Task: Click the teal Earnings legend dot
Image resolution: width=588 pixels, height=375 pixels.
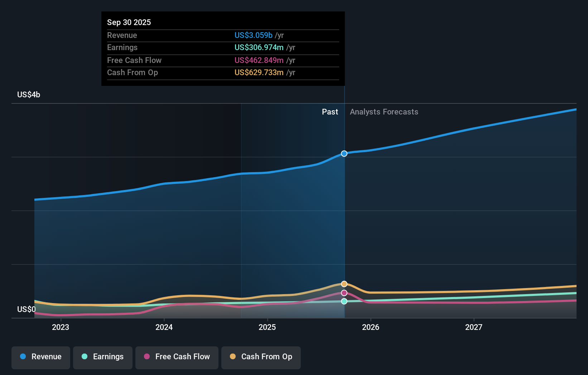Action: (x=84, y=357)
